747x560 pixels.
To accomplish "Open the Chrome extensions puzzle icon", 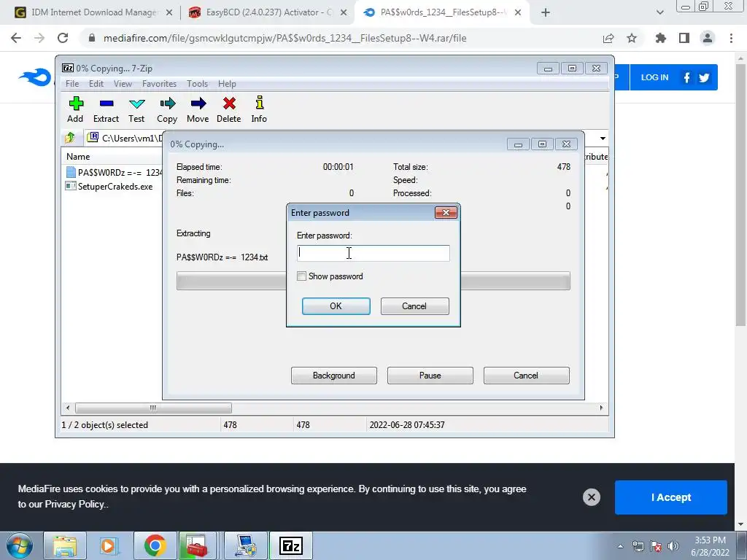I will pyautogui.click(x=661, y=38).
